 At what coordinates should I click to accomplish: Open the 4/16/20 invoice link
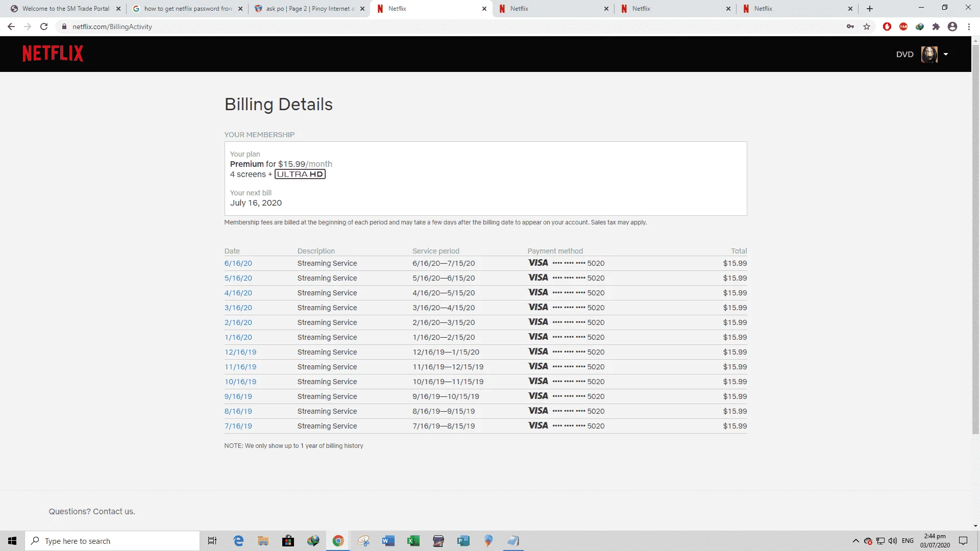(238, 293)
